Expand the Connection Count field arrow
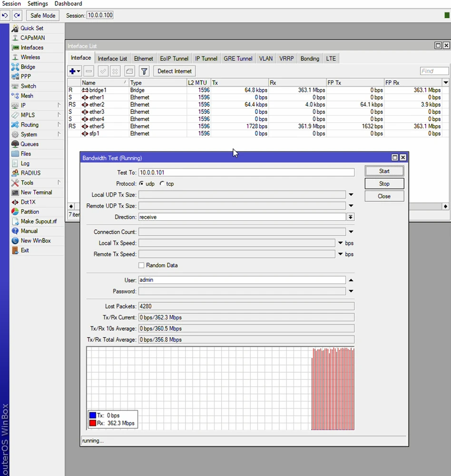 click(351, 232)
